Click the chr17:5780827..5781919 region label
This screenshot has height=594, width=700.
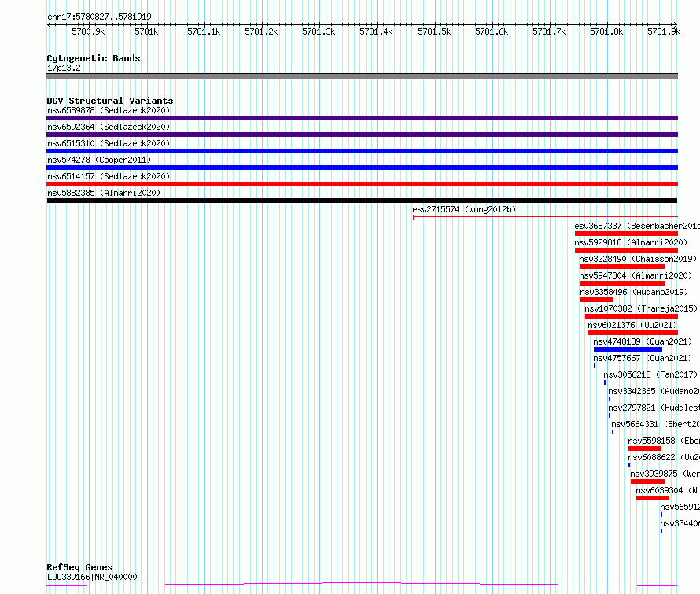click(99, 17)
